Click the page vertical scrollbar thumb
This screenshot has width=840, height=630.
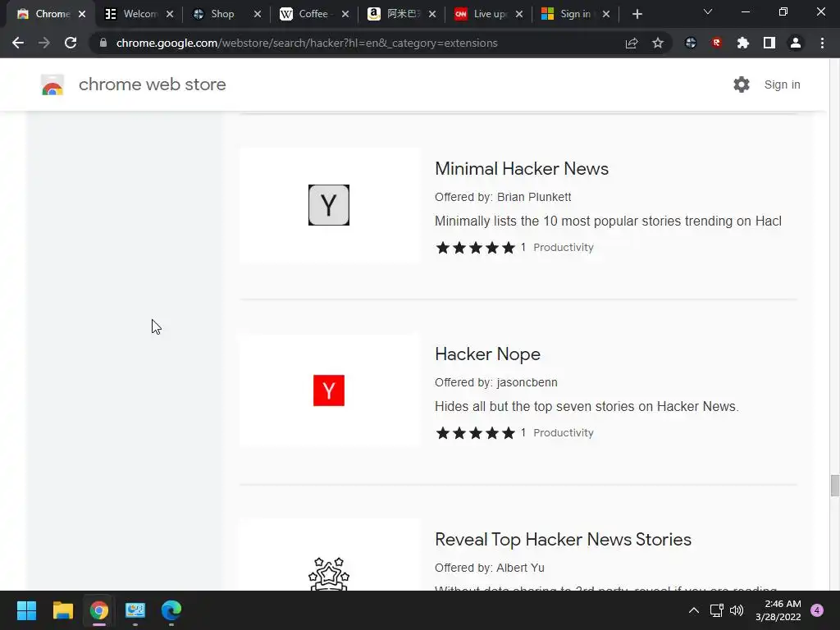(x=834, y=486)
